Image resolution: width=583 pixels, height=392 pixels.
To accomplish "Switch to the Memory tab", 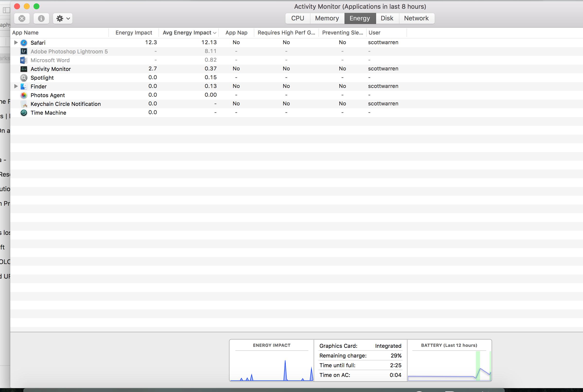I will coord(327,18).
